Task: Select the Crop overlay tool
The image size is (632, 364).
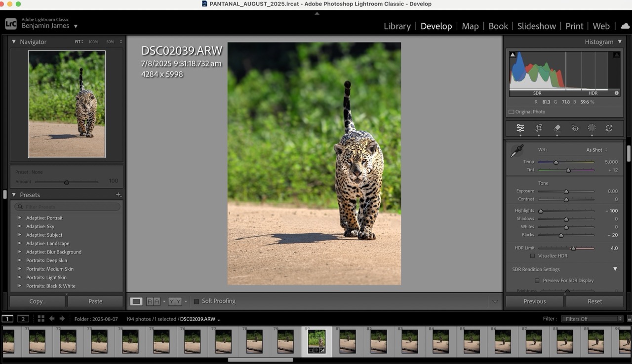Action: point(539,128)
